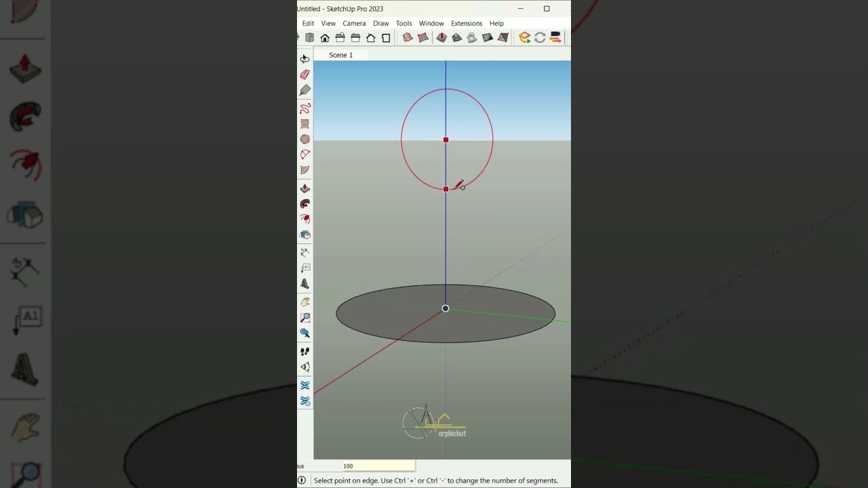Select the Follow Me tool
This screenshot has height=488, width=868.
[304, 203]
